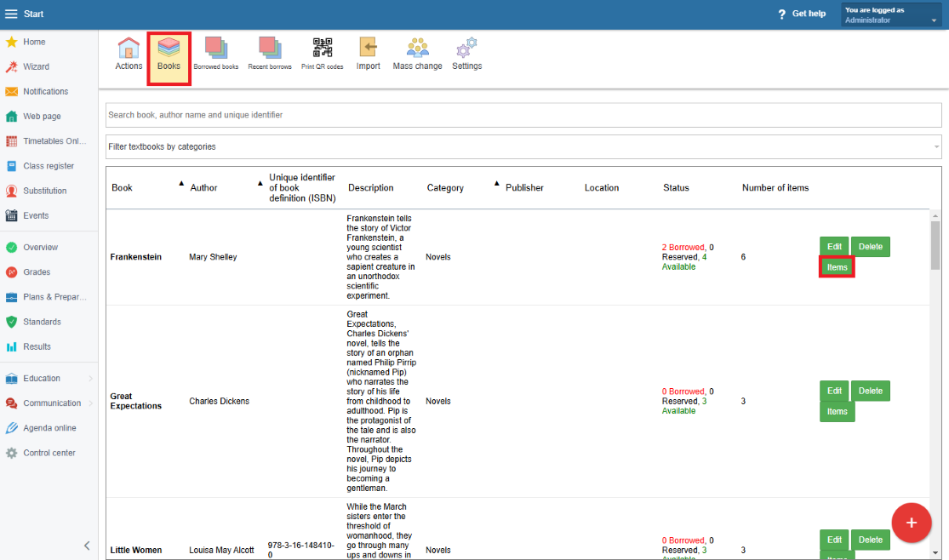This screenshot has width=949, height=560.
Task: Open Grades in the sidebar
Action: tap(37, 272)
